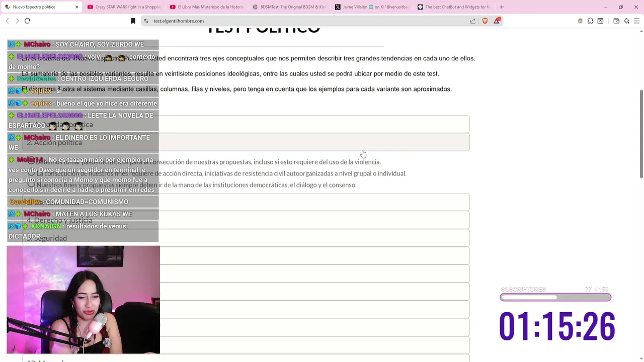
Task: Collapse the 2. Acción política section
Action: [246, 142]
